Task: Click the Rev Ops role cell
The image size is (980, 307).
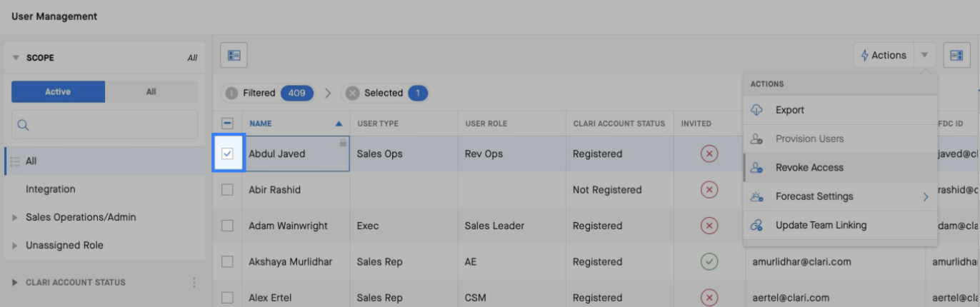Action: [484, 153]
